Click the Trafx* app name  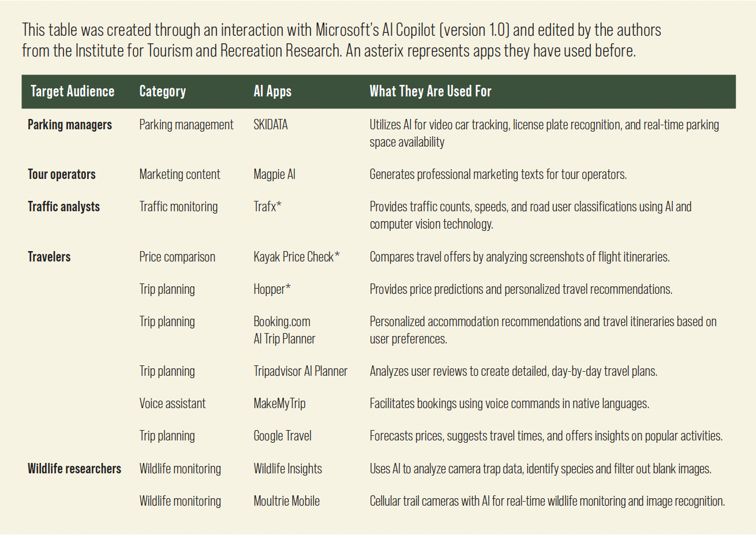click(267, 207)
